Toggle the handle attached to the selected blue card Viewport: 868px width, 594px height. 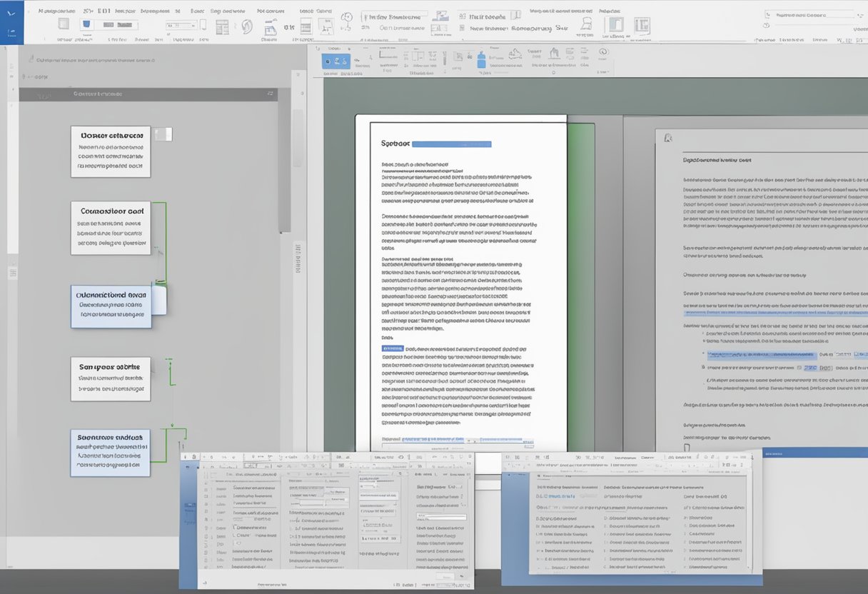pos(159,301)
